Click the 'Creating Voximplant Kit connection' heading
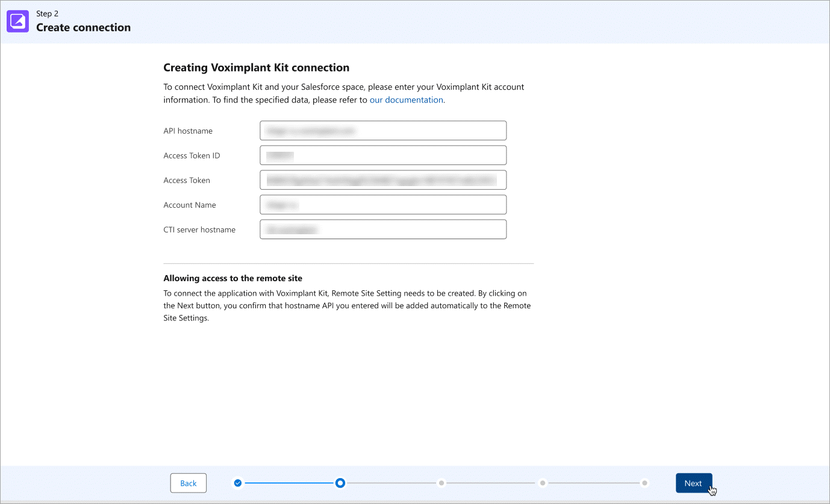This screenshot has height=504, width=830. [257, 67]
